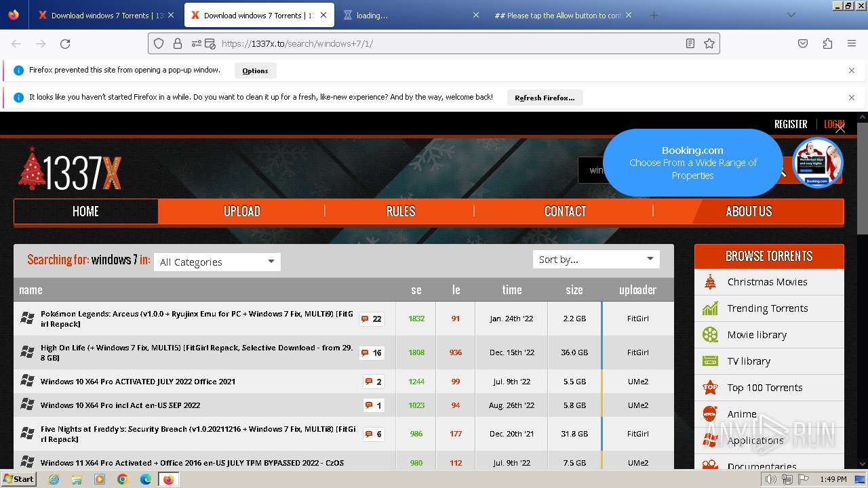Open Internet Explorer from the taskbar
This screenshot has height=488, width=868.
(54, 479)
